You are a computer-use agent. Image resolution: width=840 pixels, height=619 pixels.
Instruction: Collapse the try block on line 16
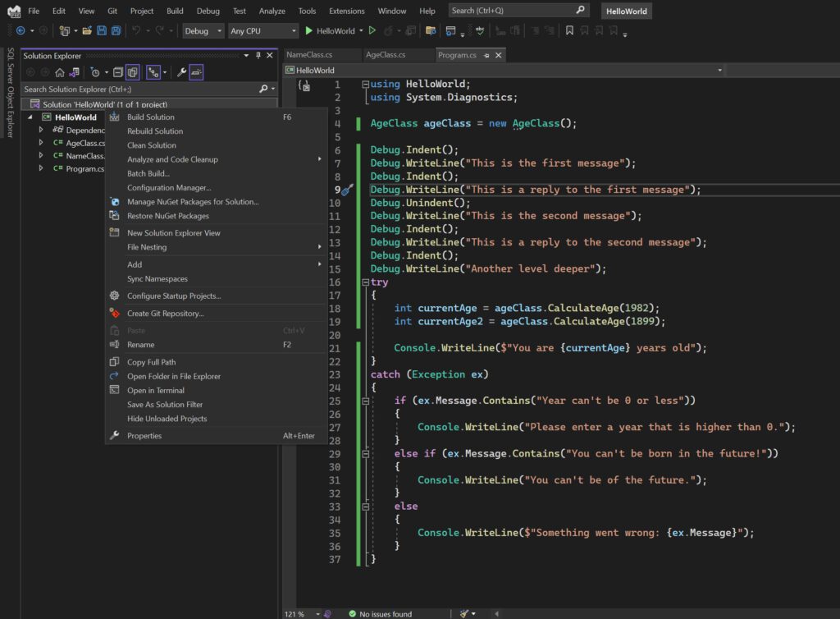pos(366,282)
